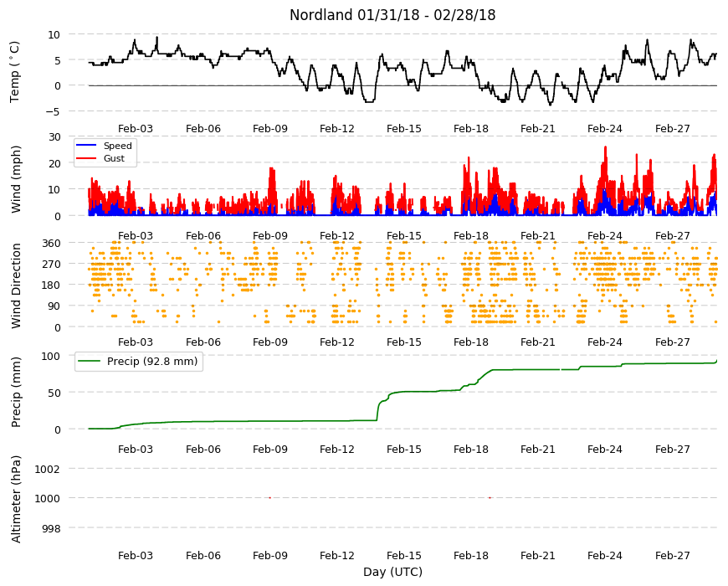Click the 100 tick on the precipitation axis
This screenshot has width=728, height=586.
point(51,356)
